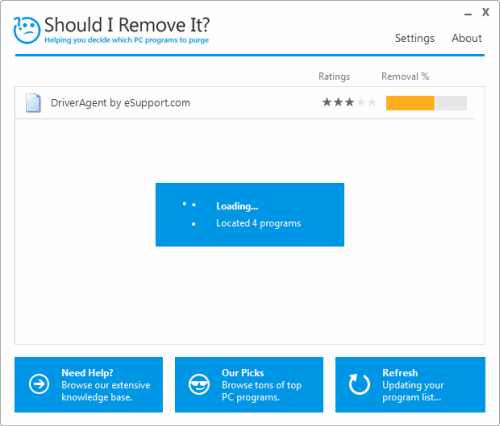Click the DriverAgent file icon
The height and width of the screenshot is (426, 500).
[33, 103]
